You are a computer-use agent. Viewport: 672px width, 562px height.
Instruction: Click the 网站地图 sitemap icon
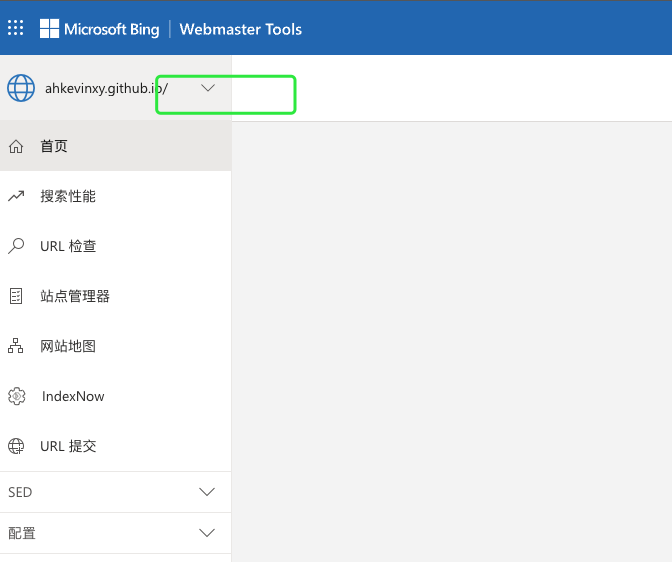click(x=16, y=346)
